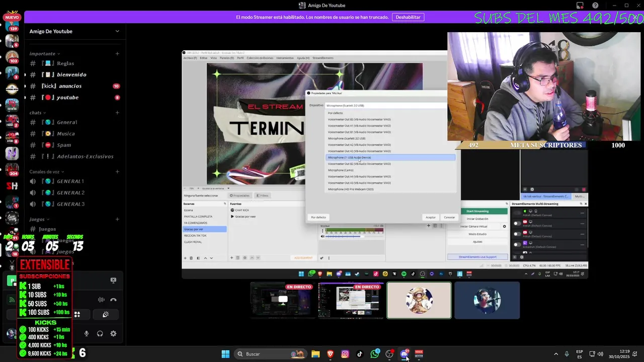644x362 pixels.
Task: Open Discord user settings gear
Action: point(113,333)
